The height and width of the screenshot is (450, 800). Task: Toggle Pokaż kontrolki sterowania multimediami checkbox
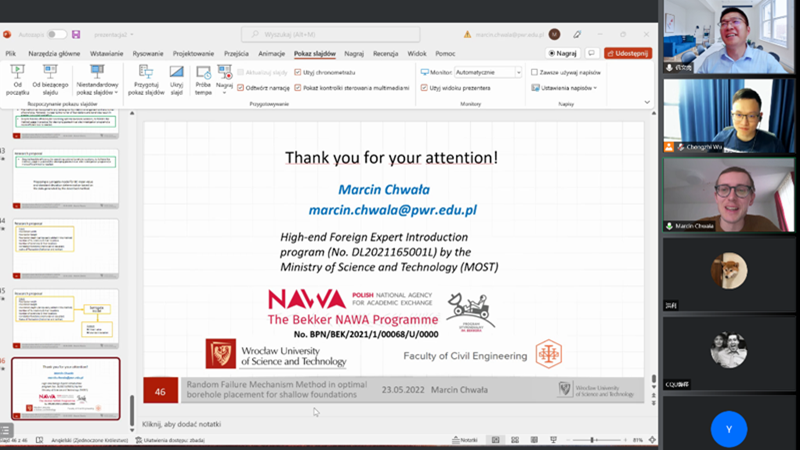pyautogui.click(x=298, y=88)
